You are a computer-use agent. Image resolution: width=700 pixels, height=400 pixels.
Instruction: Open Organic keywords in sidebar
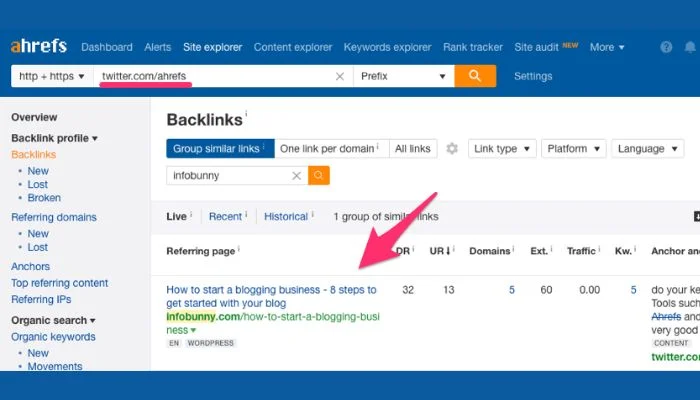[x=54, y=337]
